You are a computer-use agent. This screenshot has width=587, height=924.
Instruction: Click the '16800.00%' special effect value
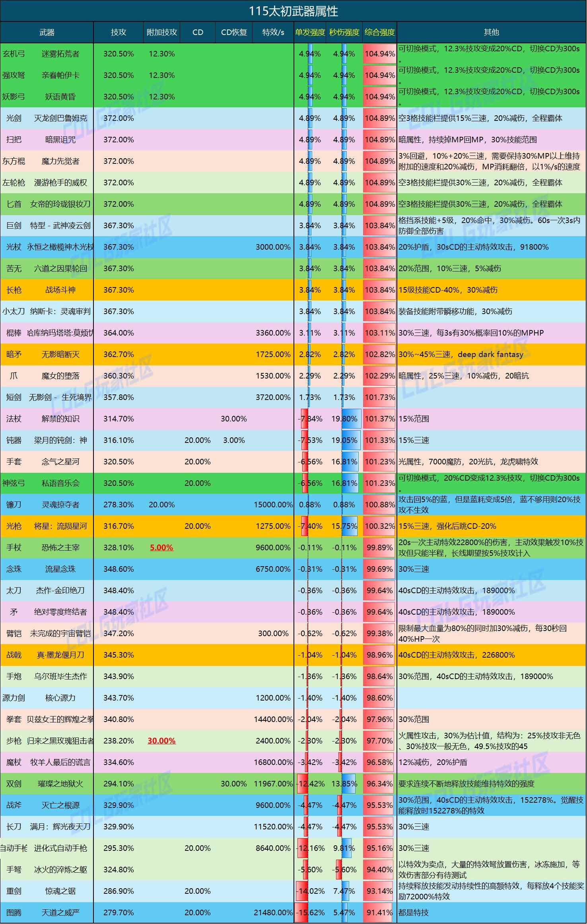click(273, 762)
